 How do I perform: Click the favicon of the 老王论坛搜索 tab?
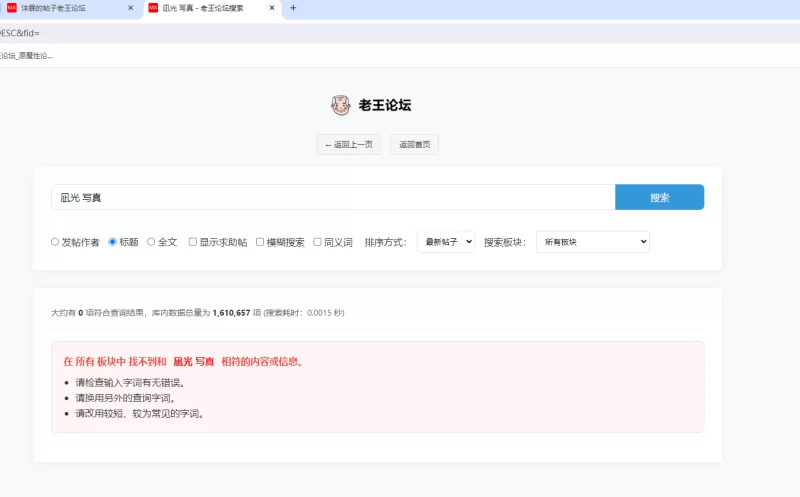(x=153, y=8)
